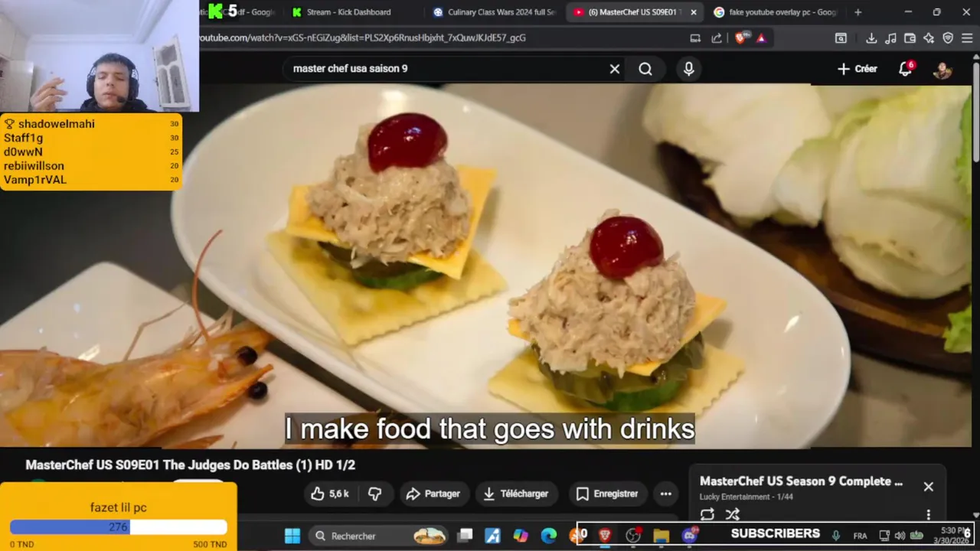Open Brave browser taskbar icon

tap(605, 536)
